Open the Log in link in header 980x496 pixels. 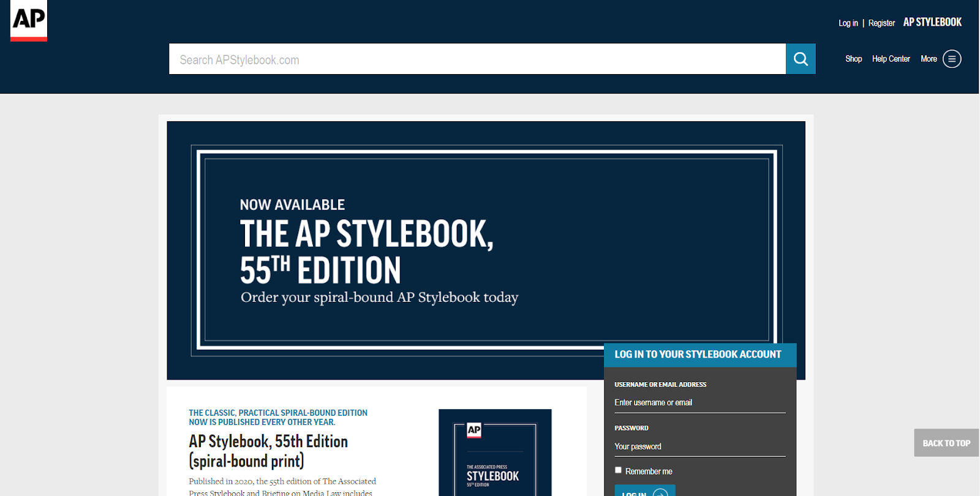click(x=848, y=23)
